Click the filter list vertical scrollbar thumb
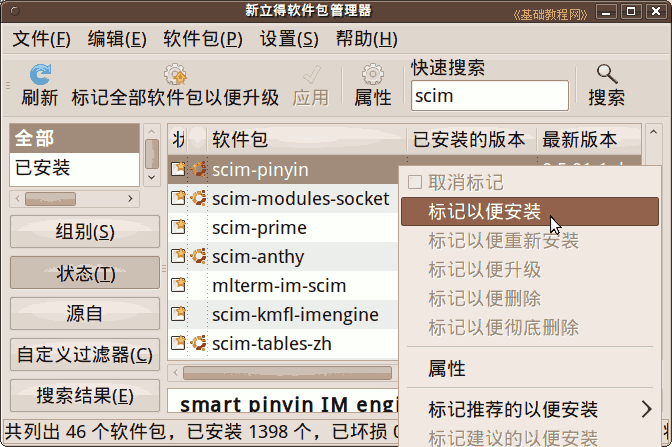Screen dimensions: 672x447 pos(152,154)
